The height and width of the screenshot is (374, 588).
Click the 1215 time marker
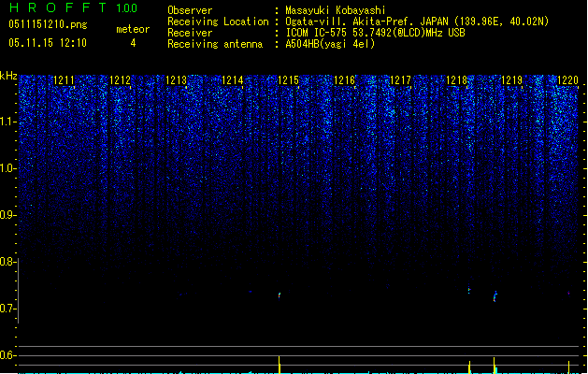(x=288, y=80)
